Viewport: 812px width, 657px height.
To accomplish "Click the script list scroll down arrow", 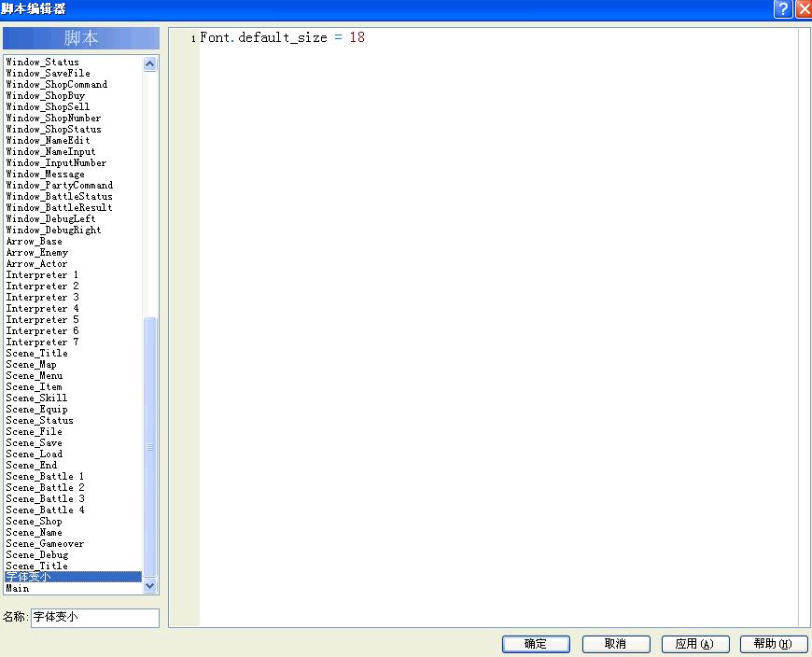I will pyautogui.click(x=149, y=586).
